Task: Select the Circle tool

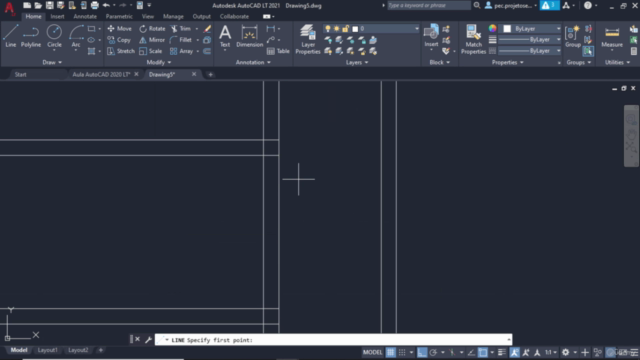Action: point(54,36)
